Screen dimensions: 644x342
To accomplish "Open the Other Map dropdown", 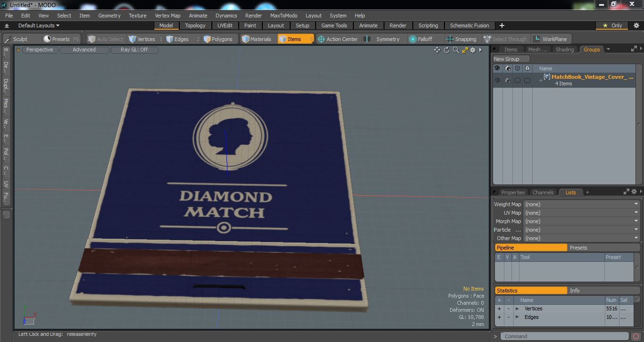I will 581,238.
